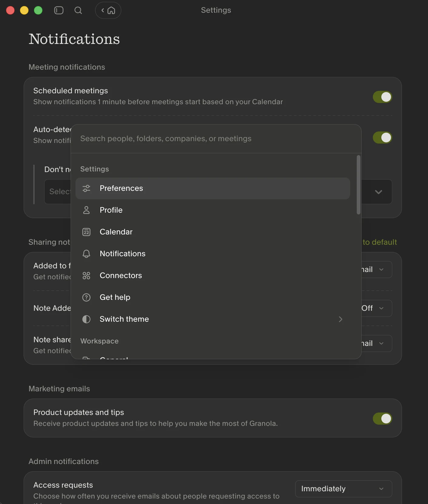Click the back chevron beside home
The height and width of the screenshot is (504, 428).
coord(103,10)
